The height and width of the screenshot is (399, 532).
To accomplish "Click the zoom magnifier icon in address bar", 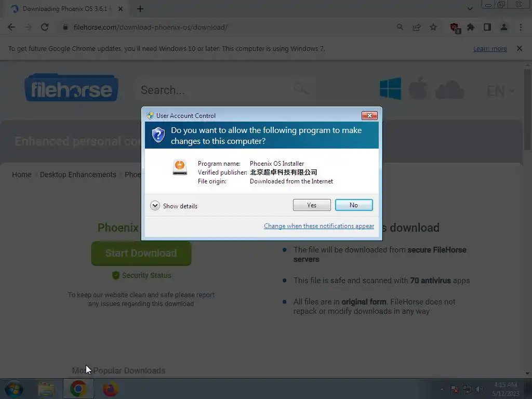I will click(x=400, y=27).
